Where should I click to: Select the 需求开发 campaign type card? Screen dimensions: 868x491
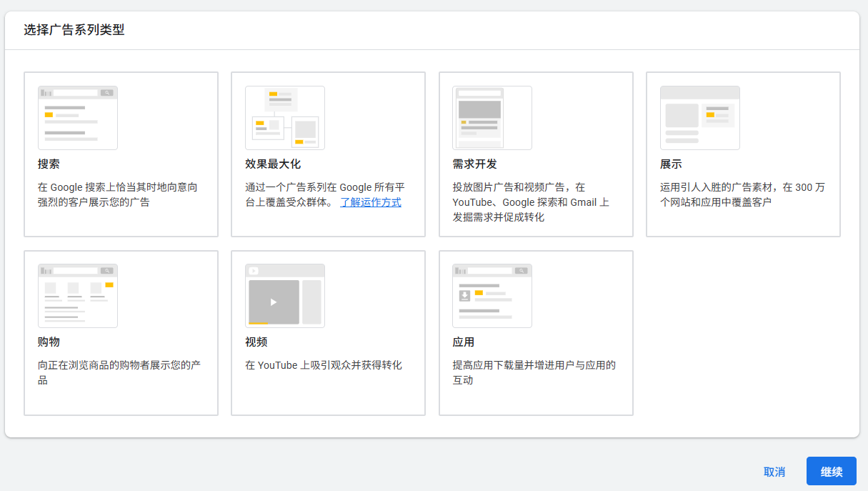coord(535,154)
